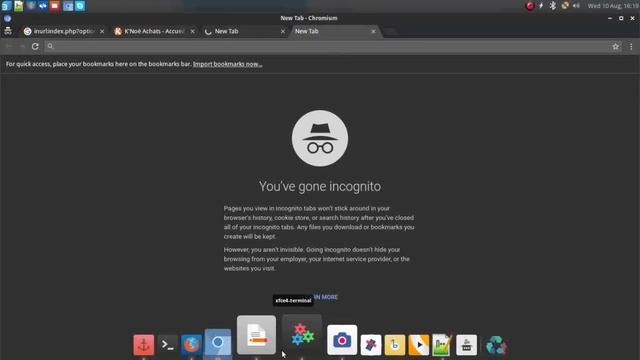Click the clock showing Wed 10 Aug

[613, 6]
